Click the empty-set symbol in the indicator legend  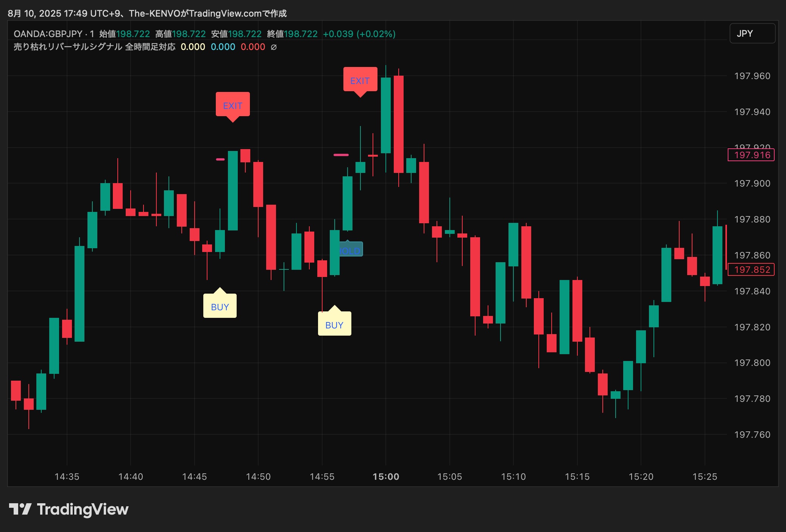(x=274, y=47)
